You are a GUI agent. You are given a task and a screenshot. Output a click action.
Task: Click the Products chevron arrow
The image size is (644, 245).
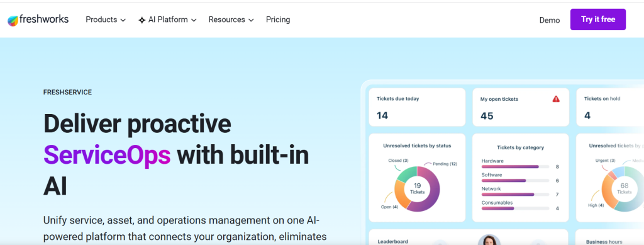(x=123, y=20)
